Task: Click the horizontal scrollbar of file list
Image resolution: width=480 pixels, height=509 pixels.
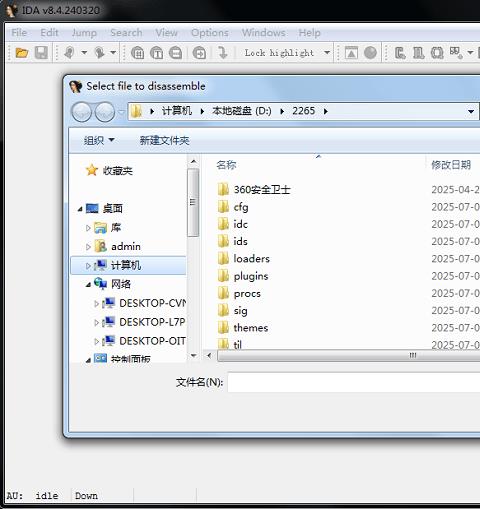Action: 348,356
